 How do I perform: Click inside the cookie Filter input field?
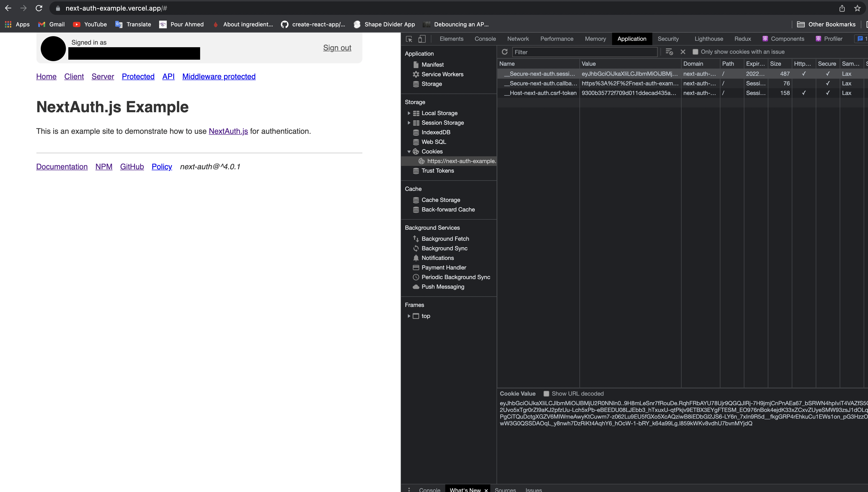tap(584, 52)
